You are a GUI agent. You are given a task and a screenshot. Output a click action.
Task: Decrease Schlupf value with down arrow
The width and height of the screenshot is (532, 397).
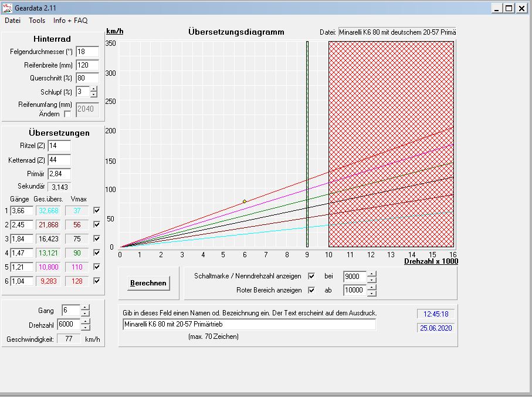pos(94,95)
